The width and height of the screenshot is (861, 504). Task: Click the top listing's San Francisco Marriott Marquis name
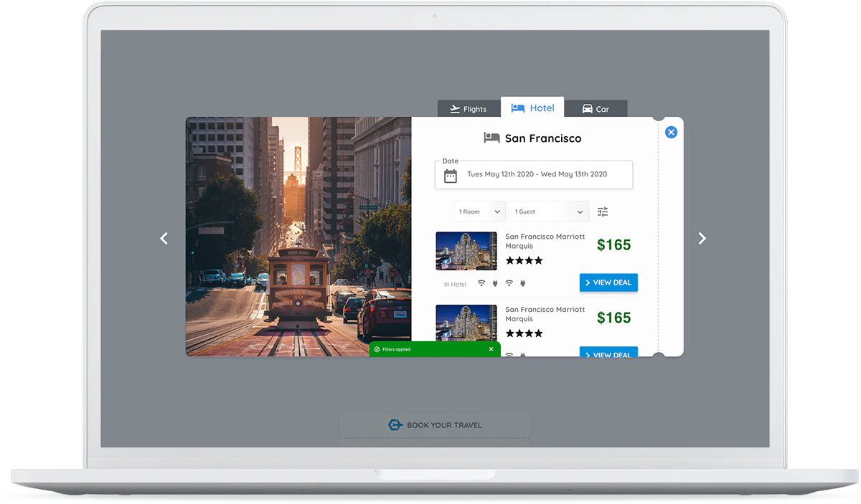click(x=545, y=241)
